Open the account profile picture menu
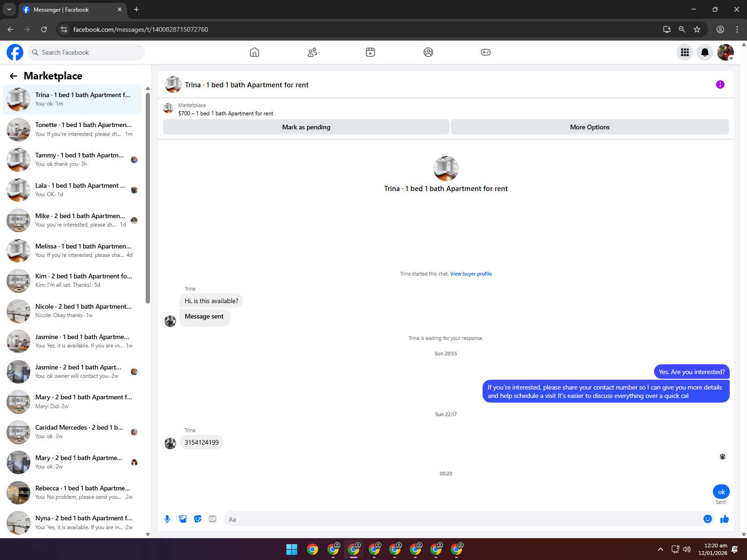The height and width of the screenshot is (560, 747). pos(726,52)
